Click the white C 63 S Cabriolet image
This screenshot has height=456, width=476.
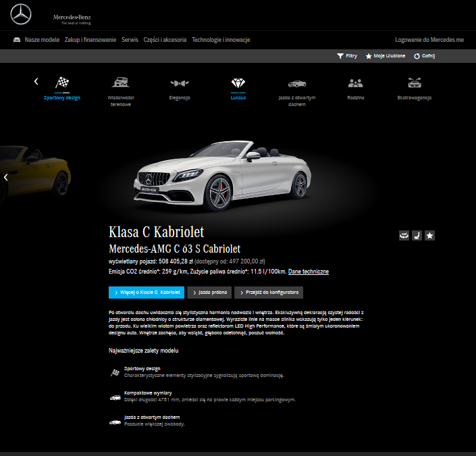[222, 175]
